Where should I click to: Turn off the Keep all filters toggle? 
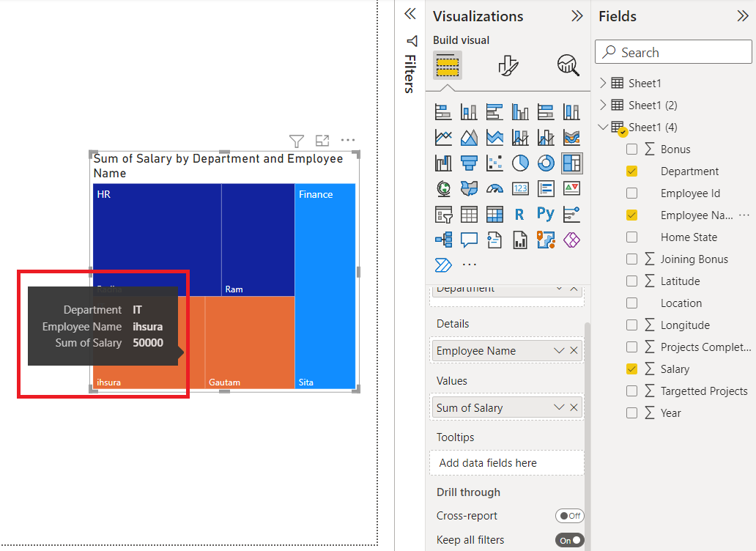(x=569, y=541)
